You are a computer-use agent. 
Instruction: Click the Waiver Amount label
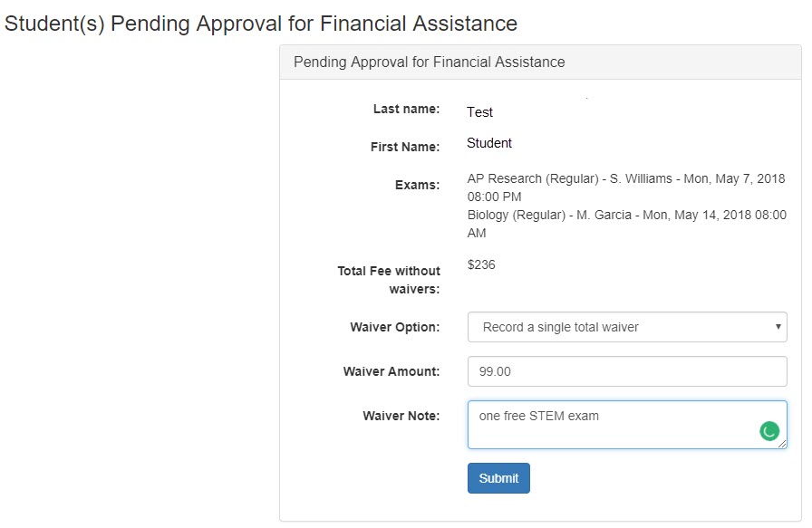(x=391, y=371)
